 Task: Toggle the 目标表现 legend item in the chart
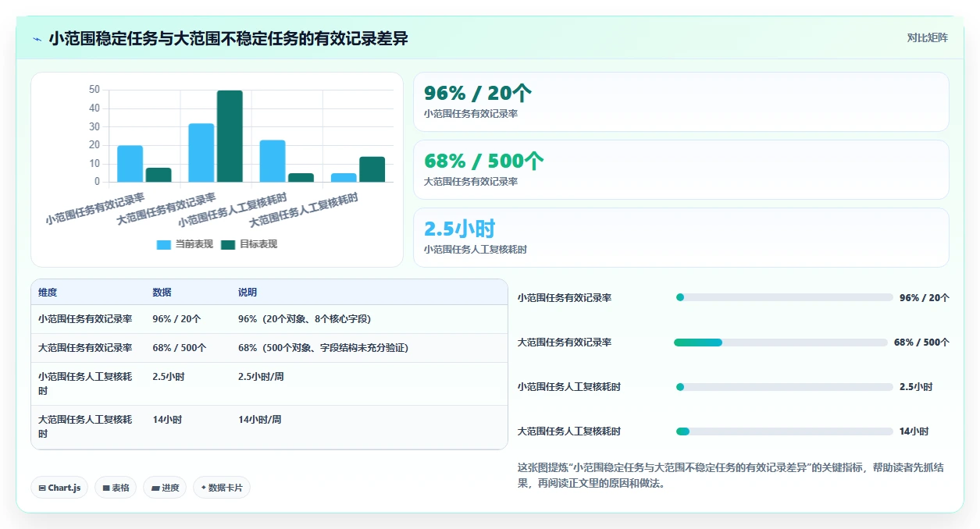249,244
